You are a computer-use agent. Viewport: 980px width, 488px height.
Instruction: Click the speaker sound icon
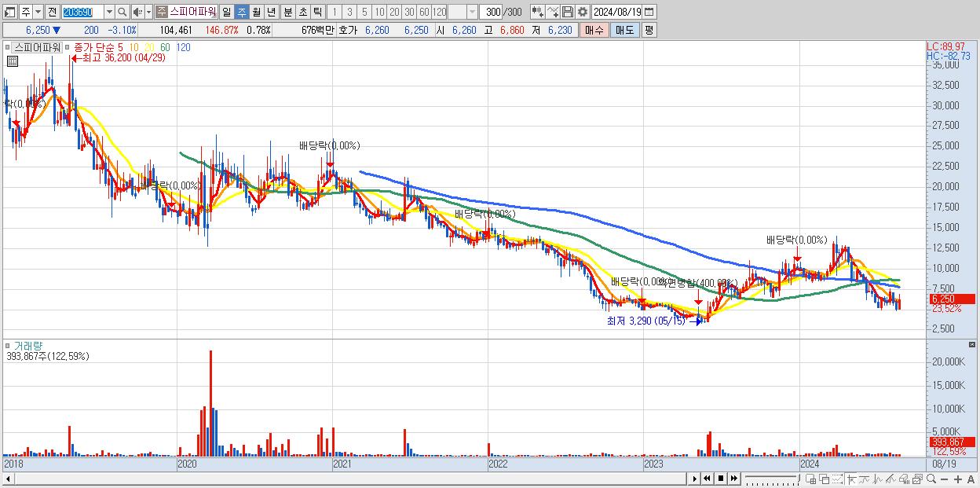(137, 13)
